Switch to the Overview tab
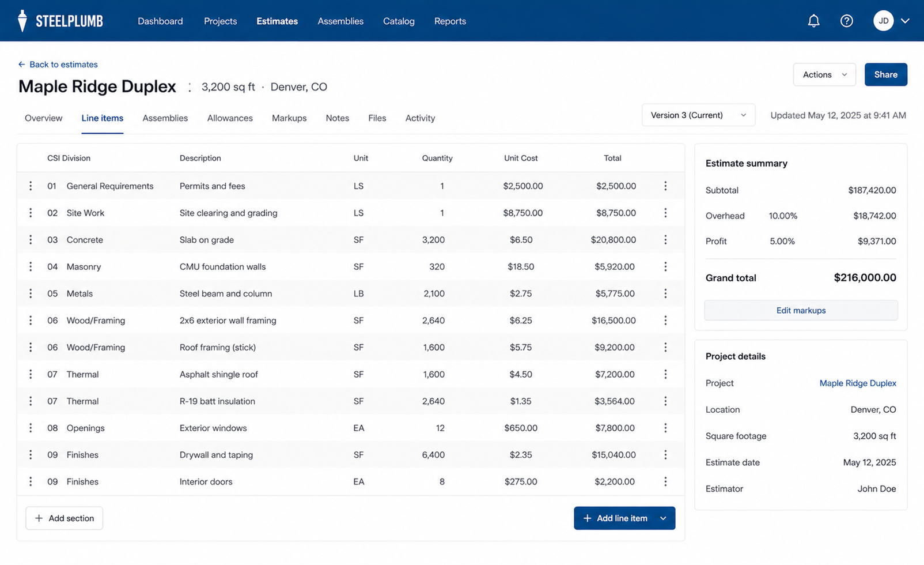This screenshot has width=924, height=565. [x=43, y=118]
